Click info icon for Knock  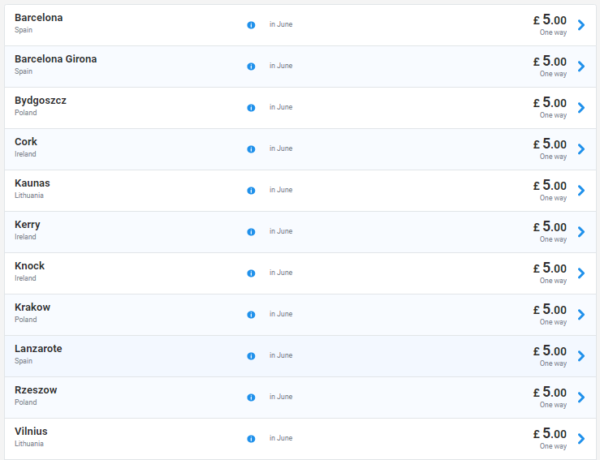tap(251, 273)
